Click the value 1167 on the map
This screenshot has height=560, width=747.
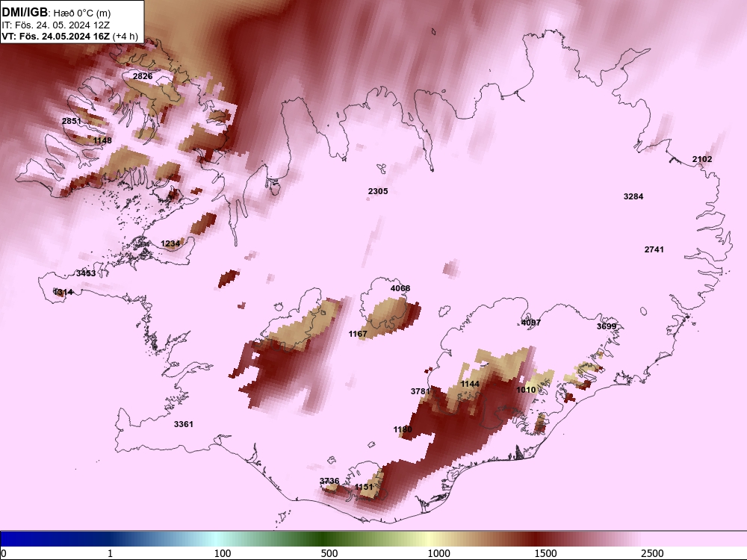pyautogui.click(x=358, y=334)
